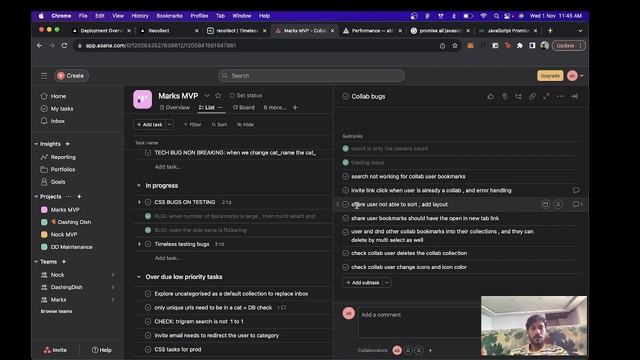Mark 'Explore uncategorised as a default collection' complete
The width and height of the screenshot is (640, 360).
(148, 293)
